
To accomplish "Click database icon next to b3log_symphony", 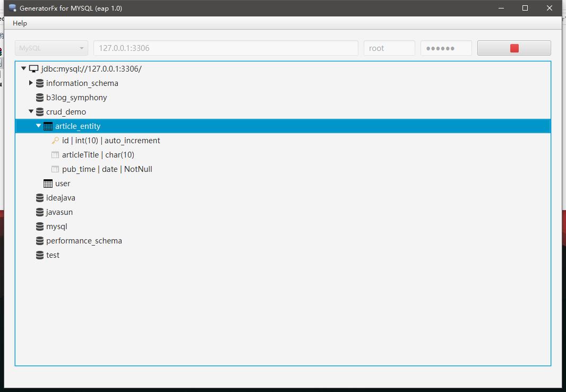I will tap(40, 98).
